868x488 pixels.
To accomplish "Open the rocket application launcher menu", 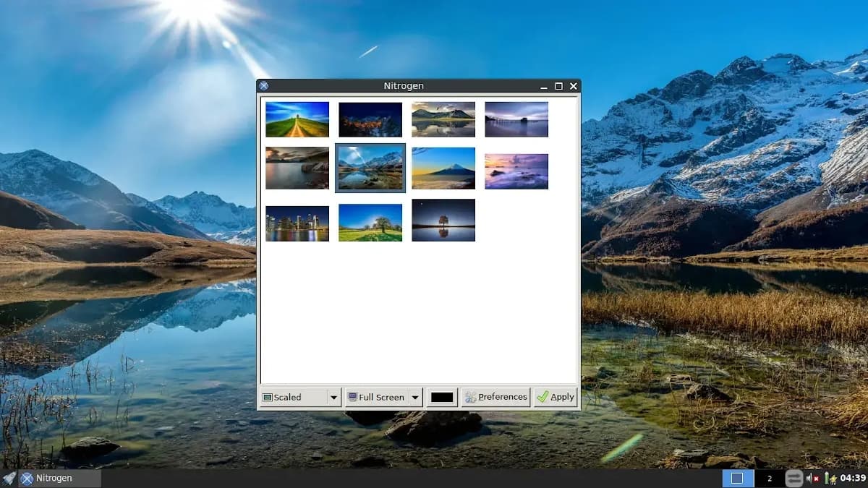I will click(9, 479).
